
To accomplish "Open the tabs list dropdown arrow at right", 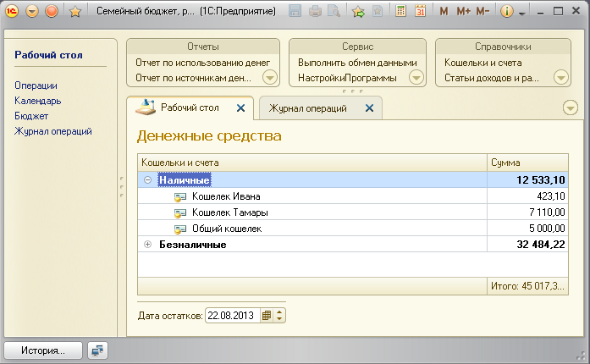I will [571, 108].
